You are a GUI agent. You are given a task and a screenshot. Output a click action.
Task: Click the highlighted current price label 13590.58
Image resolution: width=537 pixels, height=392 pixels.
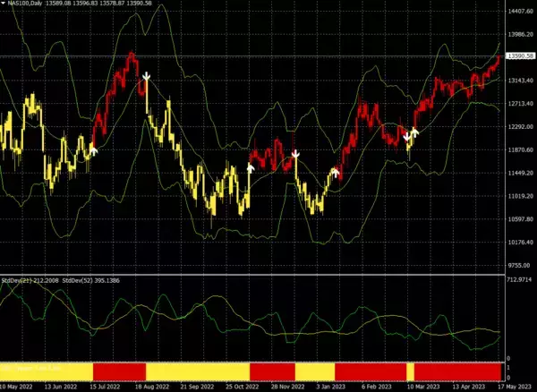click(520, 56)
